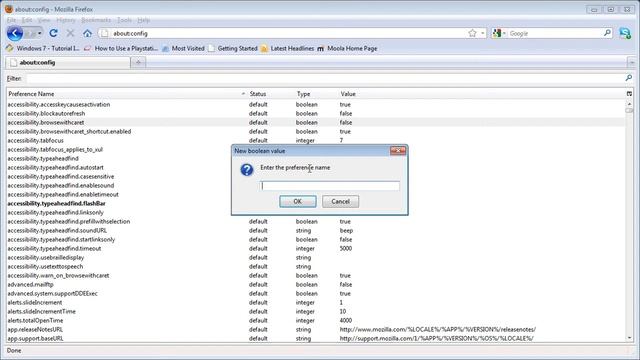The width and height of the screenshot is (640, 360).
Task: Select accessibility.blockautorefresh row
Action: pos(316,113)
